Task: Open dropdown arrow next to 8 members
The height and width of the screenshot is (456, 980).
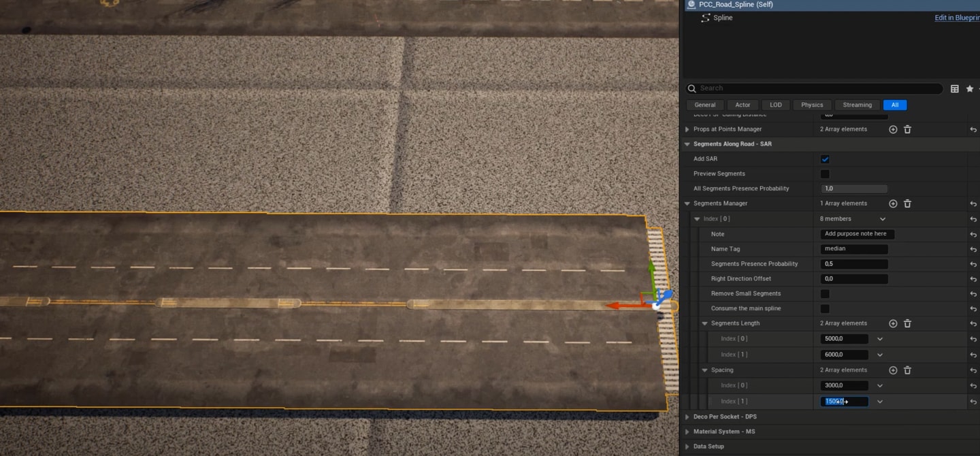Action: pyautogui.click(x=883, y=219)
